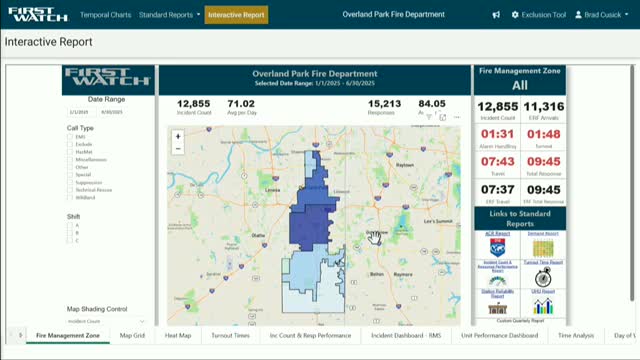
Task: Click the date range end date field
Action: coord(112,112)
